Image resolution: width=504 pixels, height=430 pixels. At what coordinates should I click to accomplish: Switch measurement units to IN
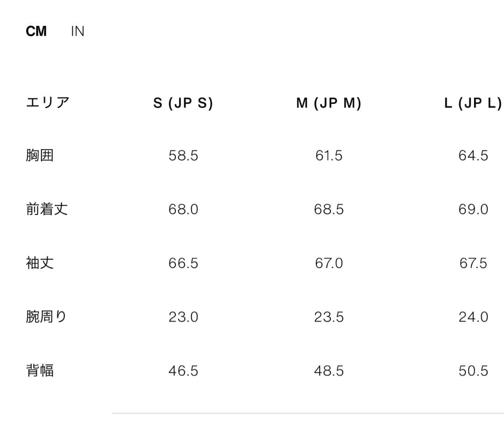pyautogui.click(x=77, y=31)
